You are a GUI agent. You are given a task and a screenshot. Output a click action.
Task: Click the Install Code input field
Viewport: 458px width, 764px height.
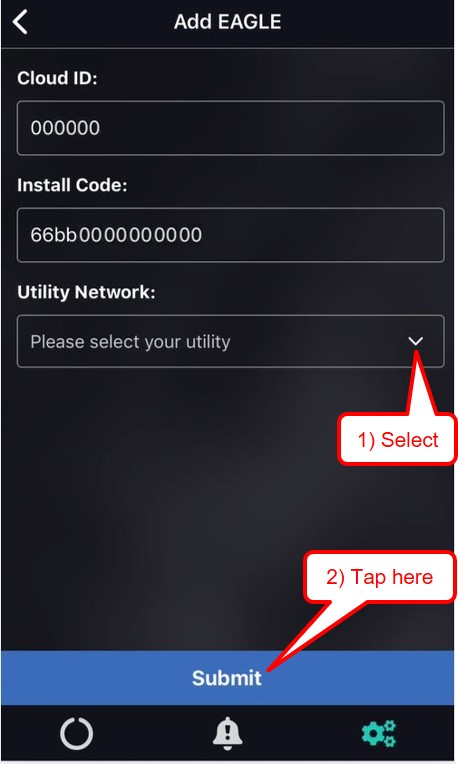[230, 235]
